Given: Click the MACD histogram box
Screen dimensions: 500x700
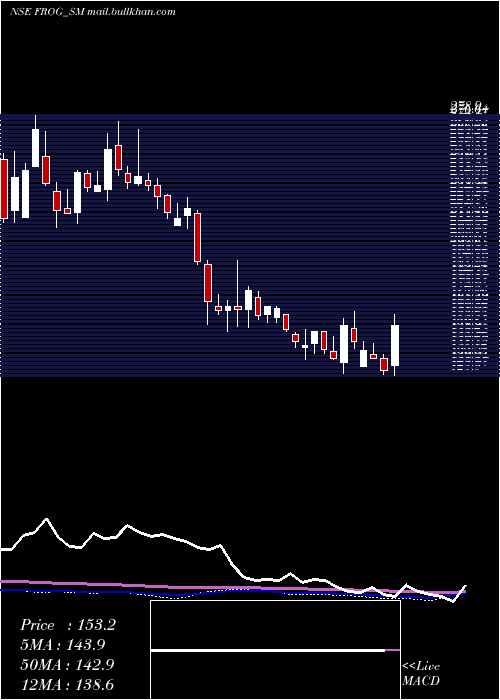Looking at the screenshot, I should coord(275,650).
